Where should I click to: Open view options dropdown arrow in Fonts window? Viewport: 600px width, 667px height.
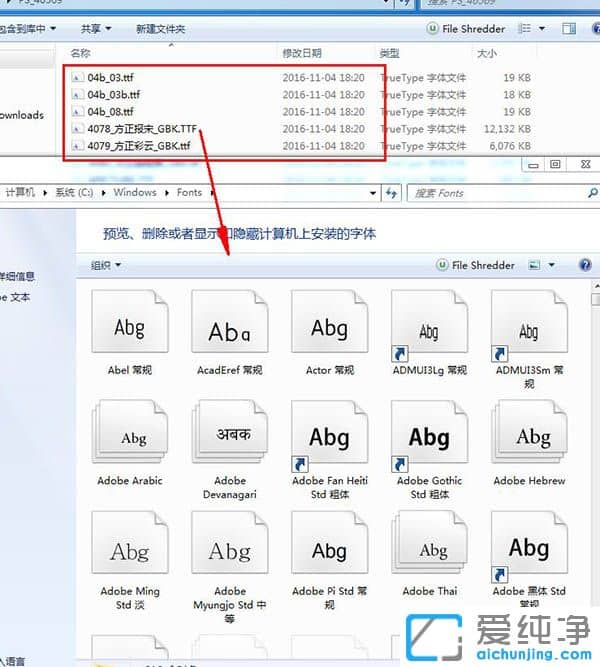[551, 265]
